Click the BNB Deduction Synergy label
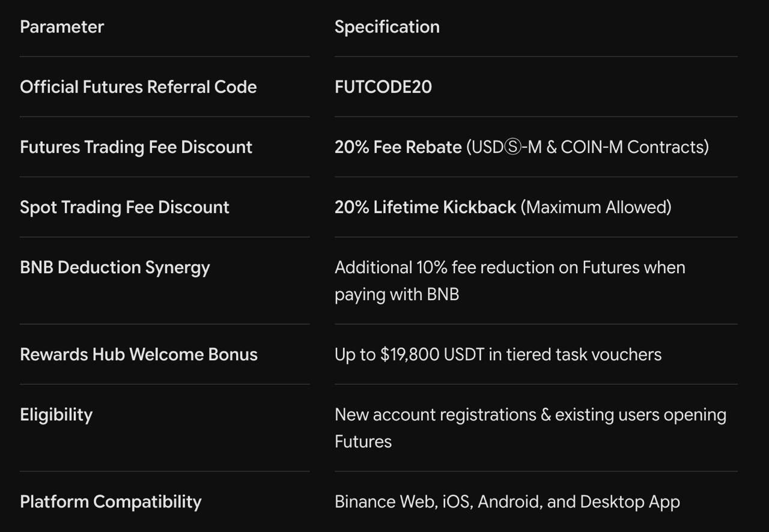 click(x=115, y=267)
